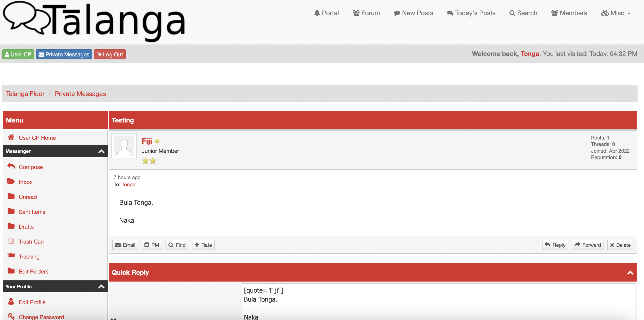The width and height of the screenshot is (644, 320).
Task: Click Fiji's avatar thumbnail
Action: [124, 146]
